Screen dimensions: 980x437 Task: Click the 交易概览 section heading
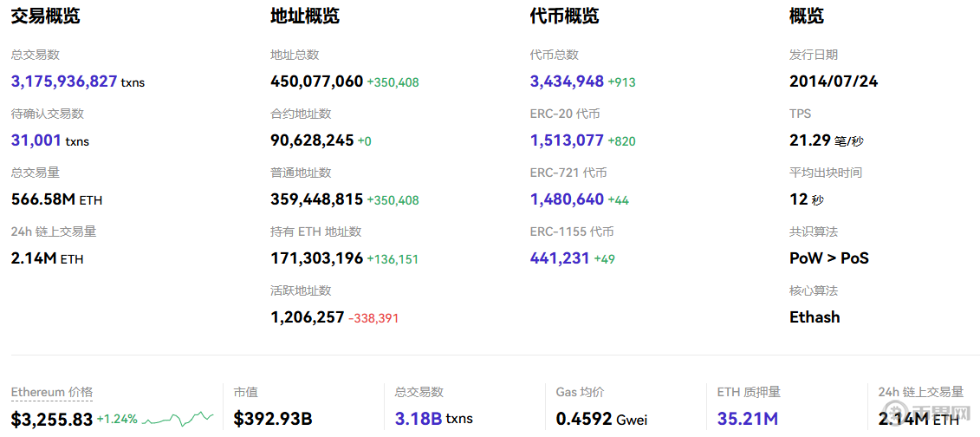(x=45, y=16)
